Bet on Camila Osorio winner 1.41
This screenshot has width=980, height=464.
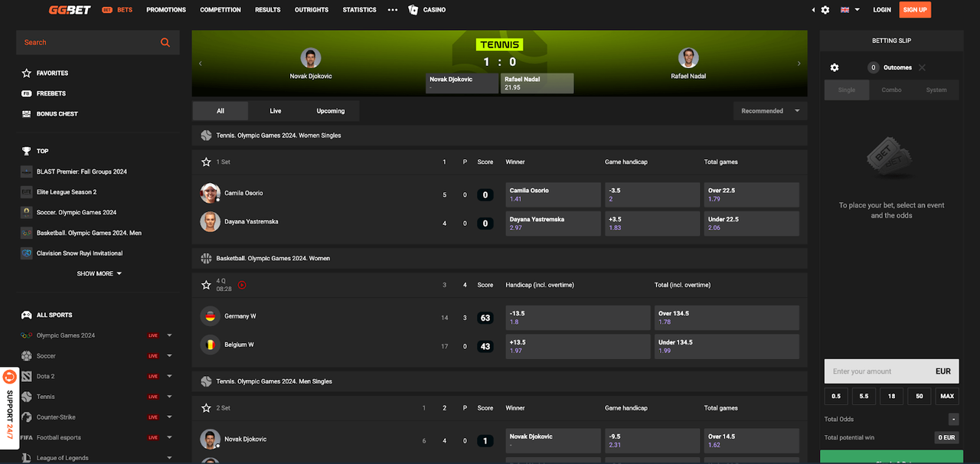(x=554, y=194)
